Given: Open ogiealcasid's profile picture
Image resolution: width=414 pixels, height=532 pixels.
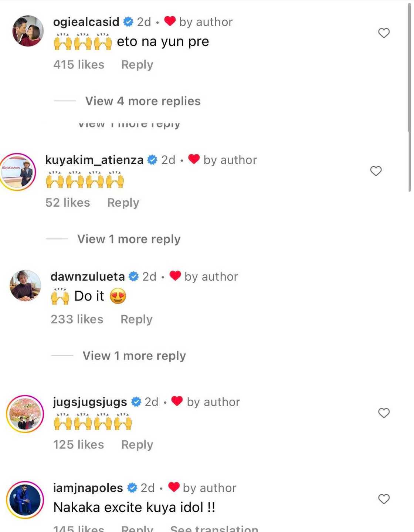Looking at the screenshot, I should [28, 31].
